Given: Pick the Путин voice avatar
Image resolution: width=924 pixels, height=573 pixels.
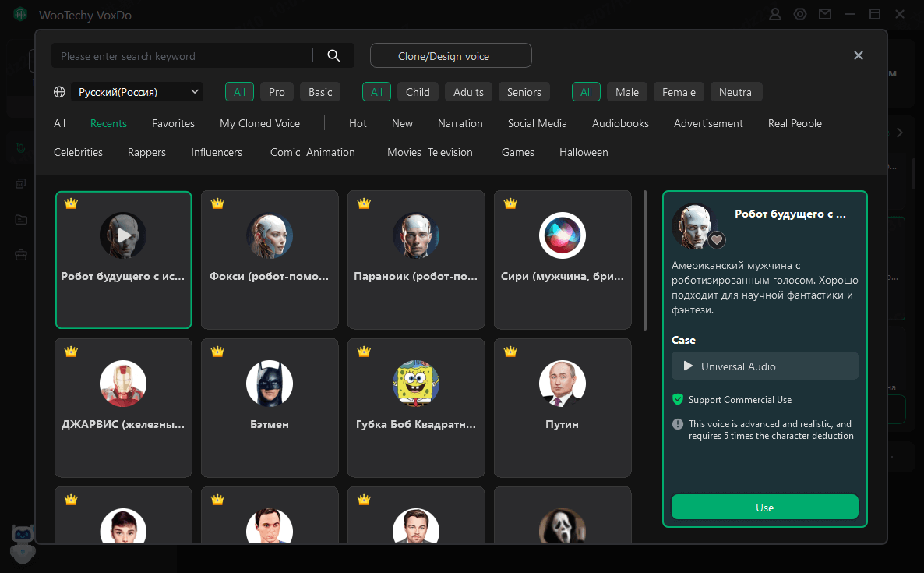Looking at the screenshot, I should (x=563, y=384).
